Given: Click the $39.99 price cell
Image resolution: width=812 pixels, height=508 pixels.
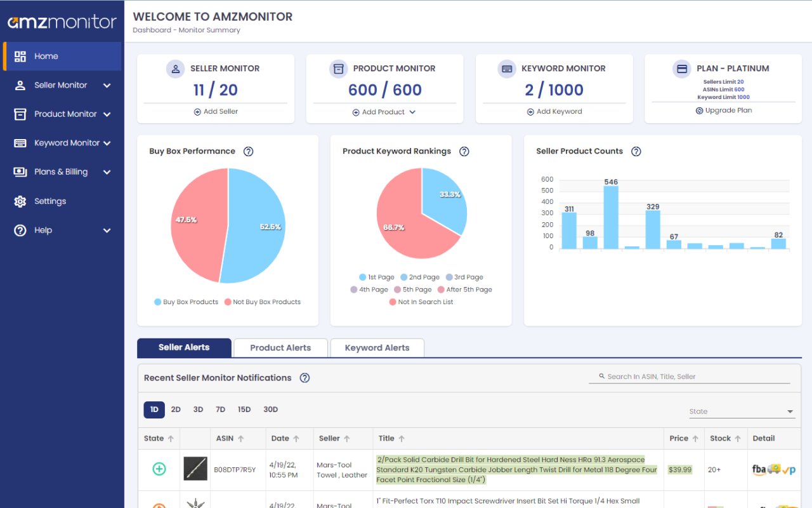Looking at the screenshot, I should pyautogui.click(x=680, y=470).
